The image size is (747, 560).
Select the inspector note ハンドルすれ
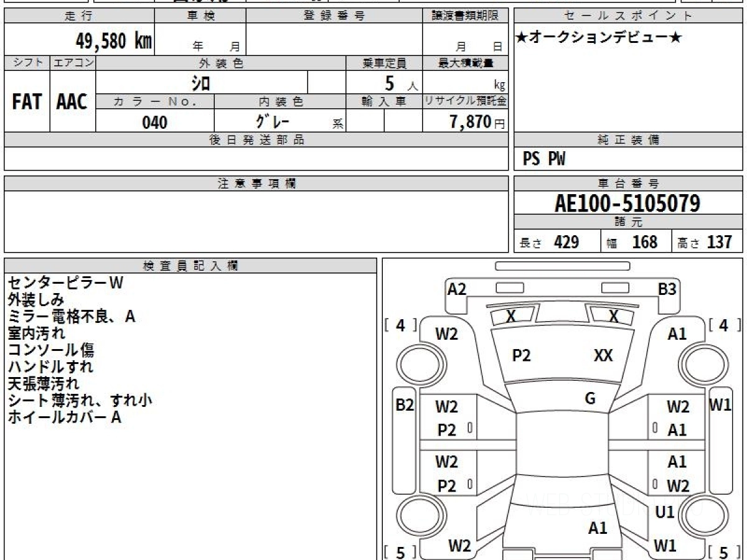tap(50, 367)
